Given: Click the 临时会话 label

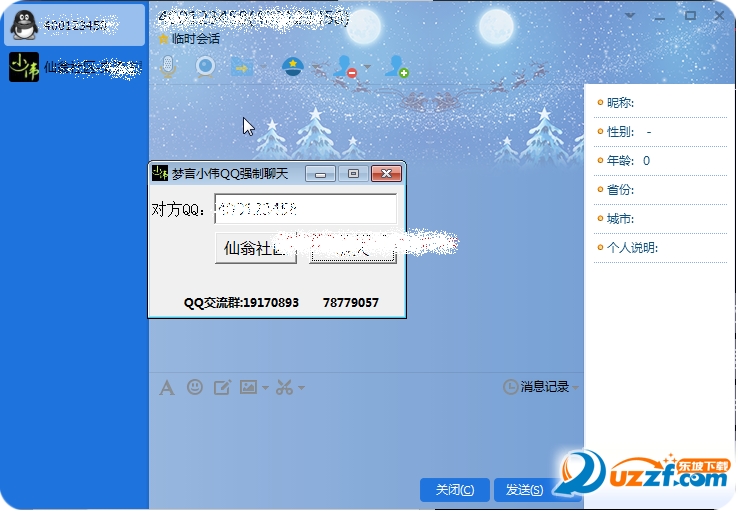Looking at the screenshot, I should click(x=196, y=39).
